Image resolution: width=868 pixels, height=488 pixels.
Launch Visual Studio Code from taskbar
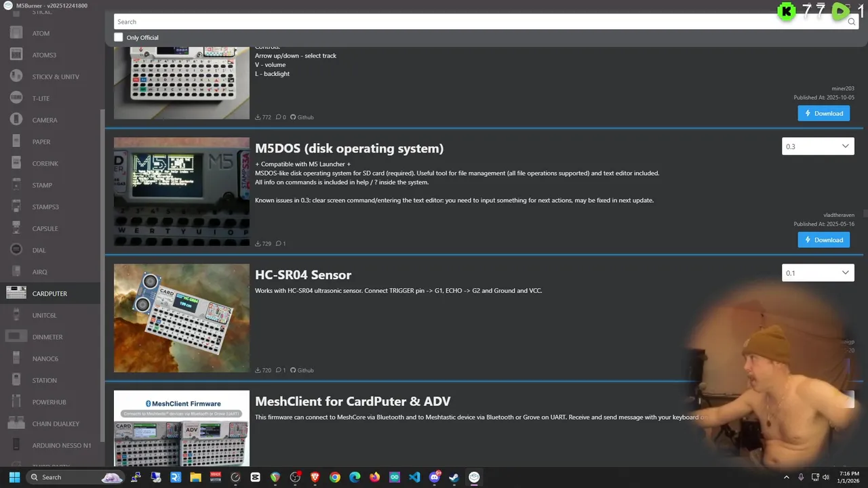coord(414,477)
